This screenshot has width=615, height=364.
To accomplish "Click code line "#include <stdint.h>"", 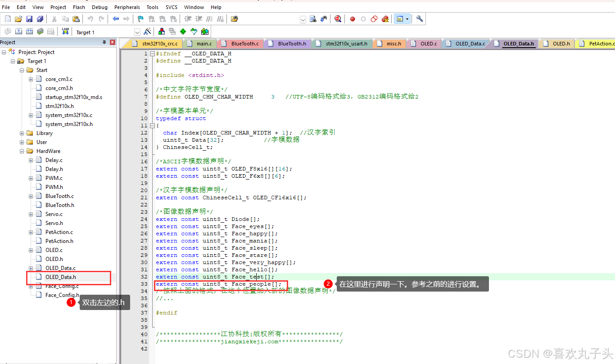I will 190,75.
